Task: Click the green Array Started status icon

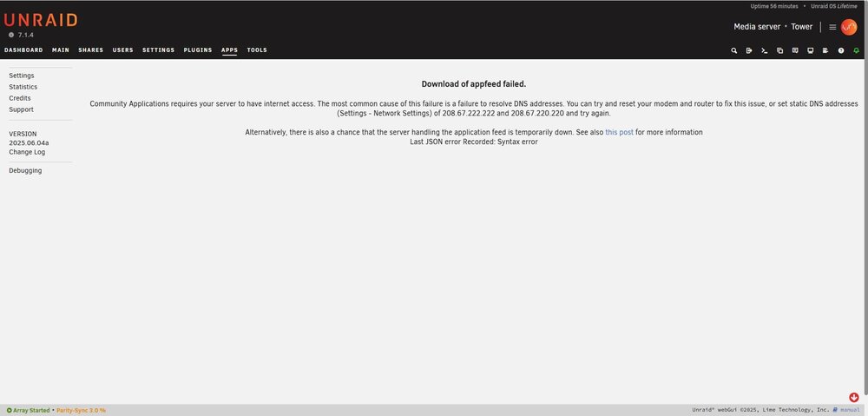Action: (x=9, y=411)
